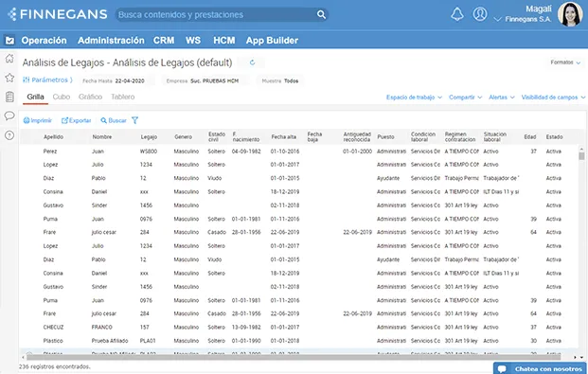Click the Buscar button
The width and height of the screenshot is (588, 374).
pos(114,120)
